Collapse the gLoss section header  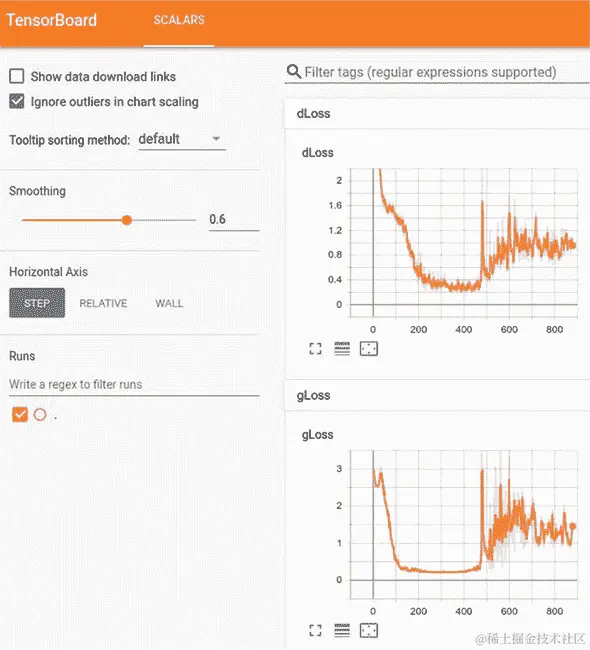[x=437, y=395]
